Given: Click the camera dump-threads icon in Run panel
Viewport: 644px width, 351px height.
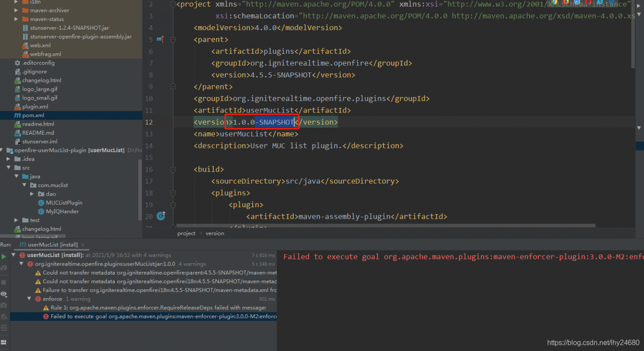Looking at the screenshot, I should click(4, 305).
